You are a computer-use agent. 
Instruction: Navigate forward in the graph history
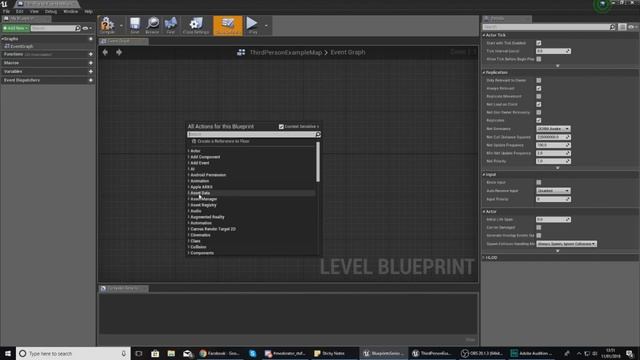[x=119, y=52]
